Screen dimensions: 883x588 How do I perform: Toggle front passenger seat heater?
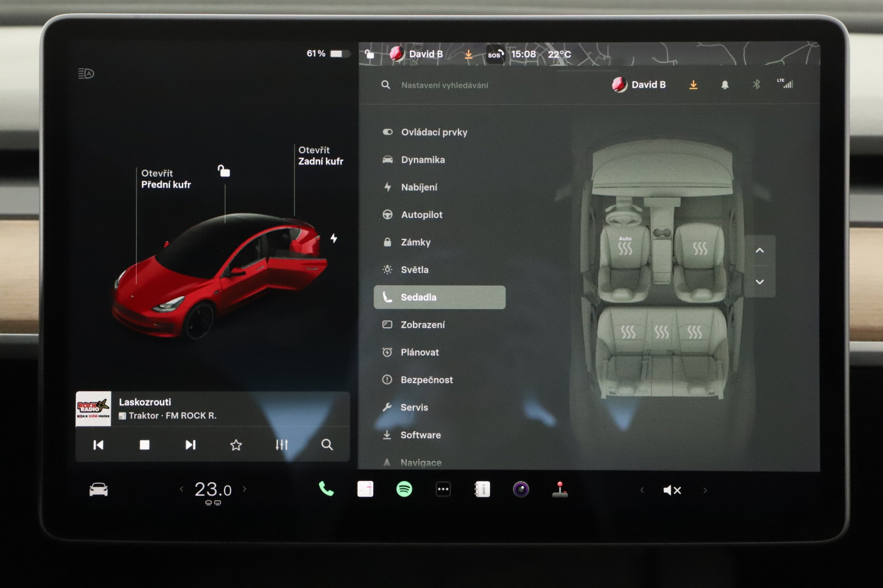click(x=700, y=249)
